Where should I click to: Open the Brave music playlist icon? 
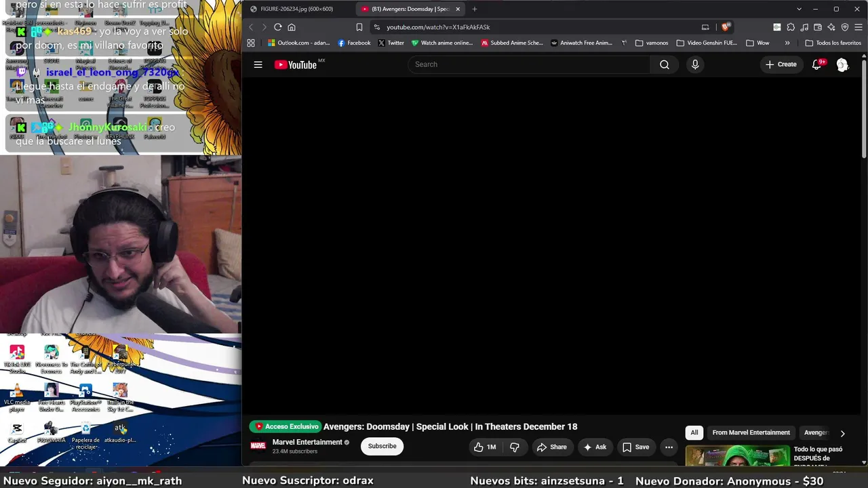pyautogui.click(x=804, y=27)
